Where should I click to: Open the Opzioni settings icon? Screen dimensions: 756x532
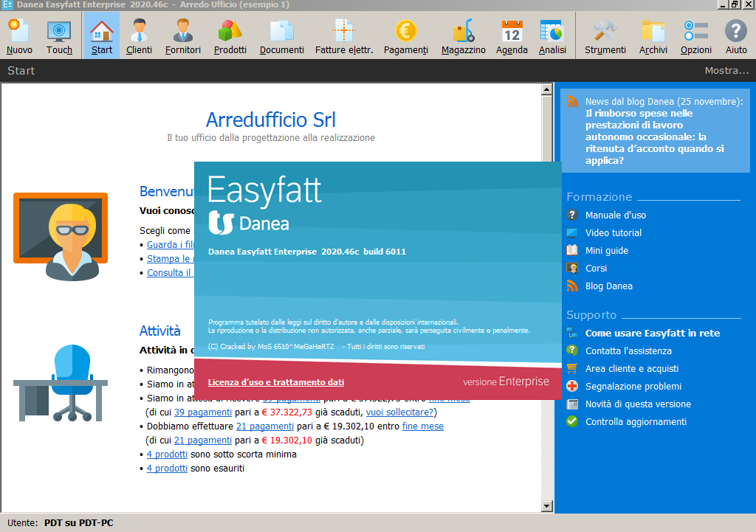(695, 36)
